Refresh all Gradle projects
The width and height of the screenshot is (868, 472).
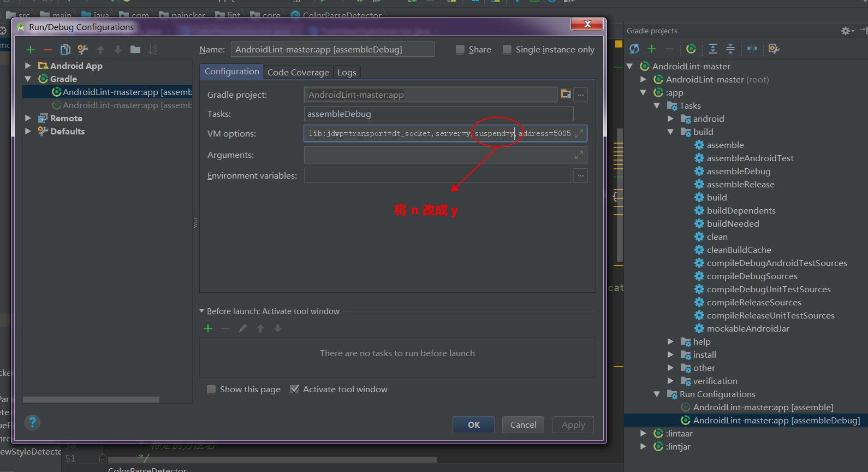click(634, 49)
